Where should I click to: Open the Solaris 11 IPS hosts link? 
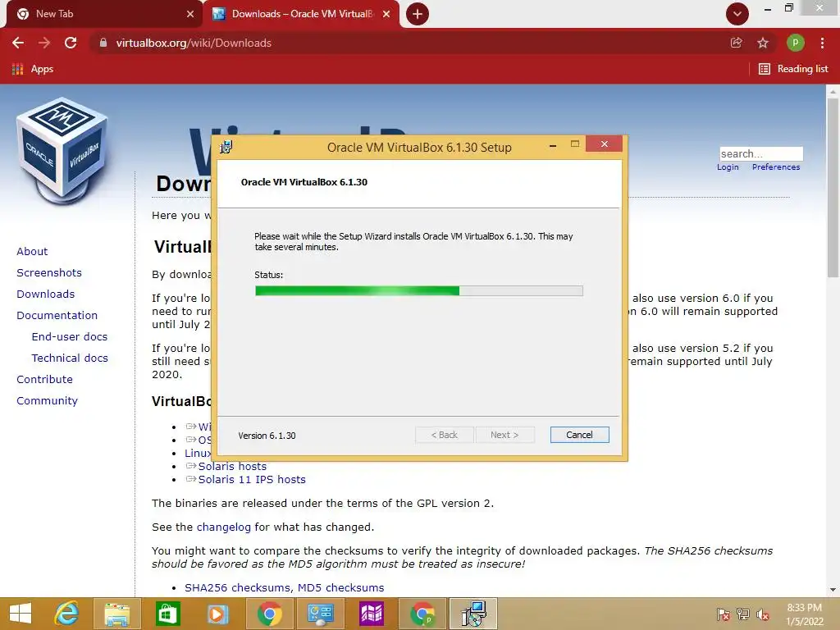(x=252, y=479)
